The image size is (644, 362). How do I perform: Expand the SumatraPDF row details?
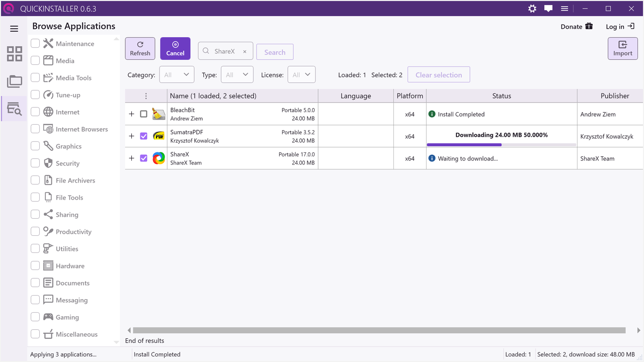132,136
